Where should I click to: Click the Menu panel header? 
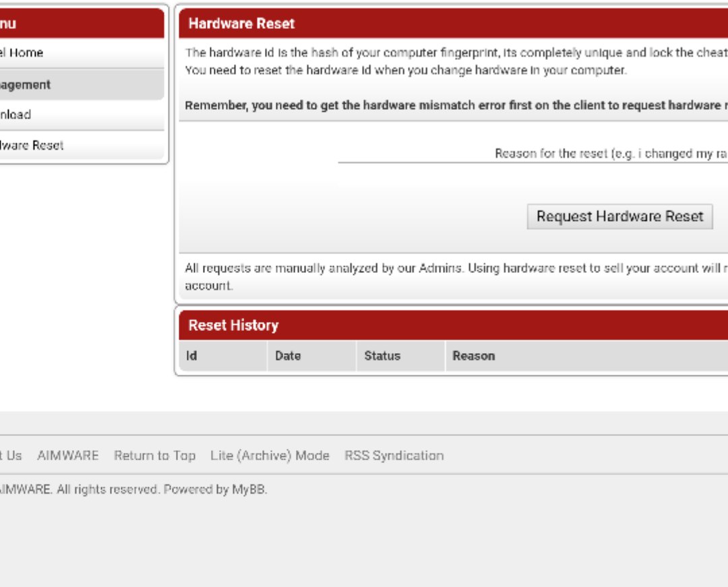click(82, 23)
